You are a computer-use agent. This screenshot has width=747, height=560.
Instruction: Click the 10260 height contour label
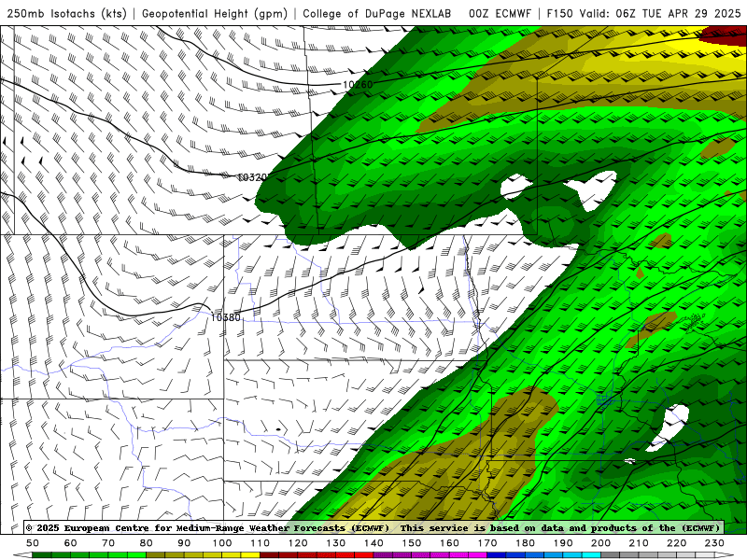pos(358,85)
